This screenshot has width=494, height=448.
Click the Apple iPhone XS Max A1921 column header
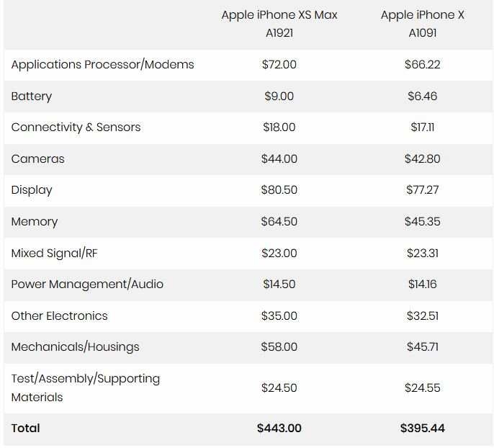click(279, 24)
